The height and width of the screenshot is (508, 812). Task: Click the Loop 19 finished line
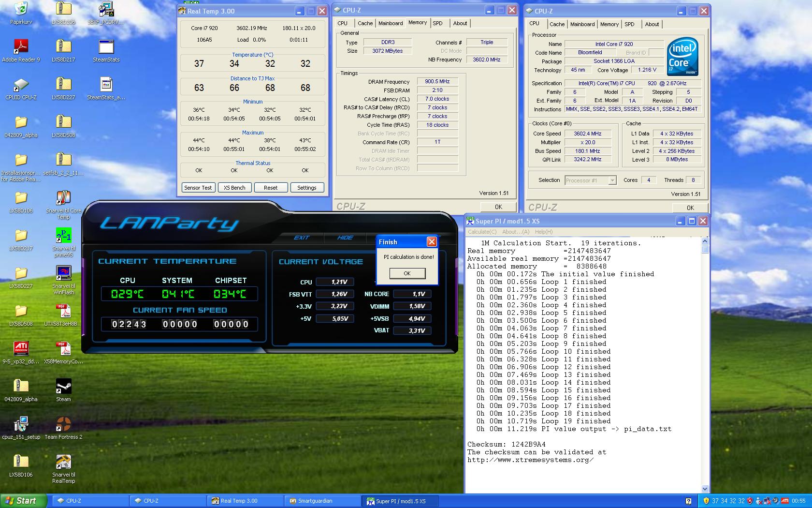(543, 421)
